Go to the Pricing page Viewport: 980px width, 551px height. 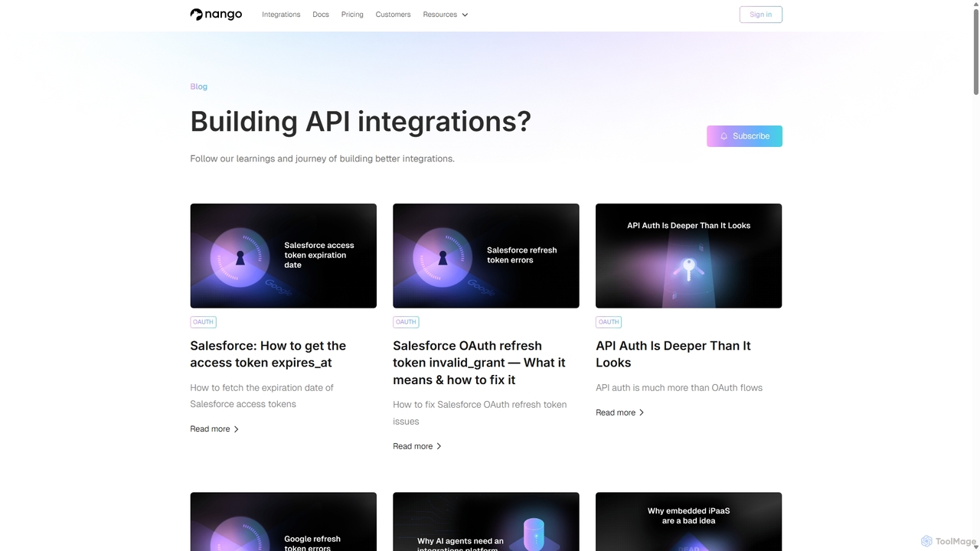click(x=352, y=15)
